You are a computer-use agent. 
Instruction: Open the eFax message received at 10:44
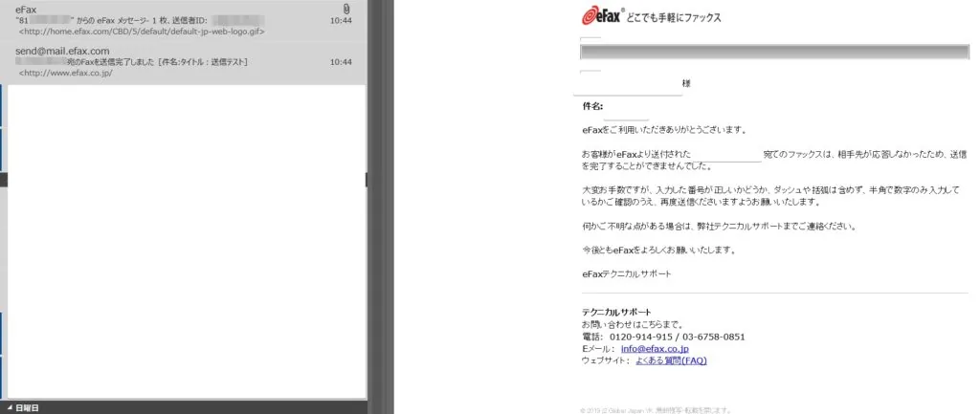(183, 20)
